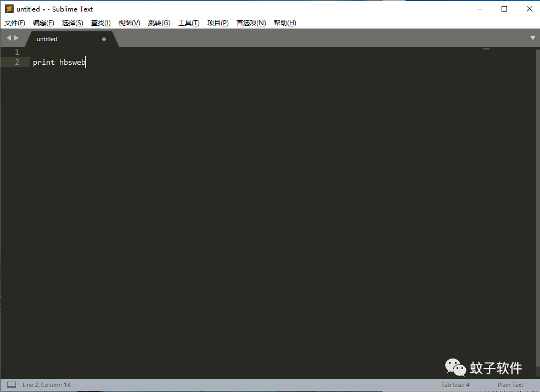Toggle the side panel switcher icon in status bar
540x392 pixels.
12,385
